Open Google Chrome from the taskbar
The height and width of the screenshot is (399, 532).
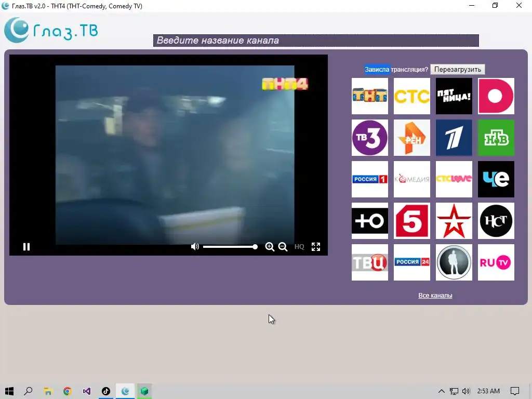click(67, 391)
